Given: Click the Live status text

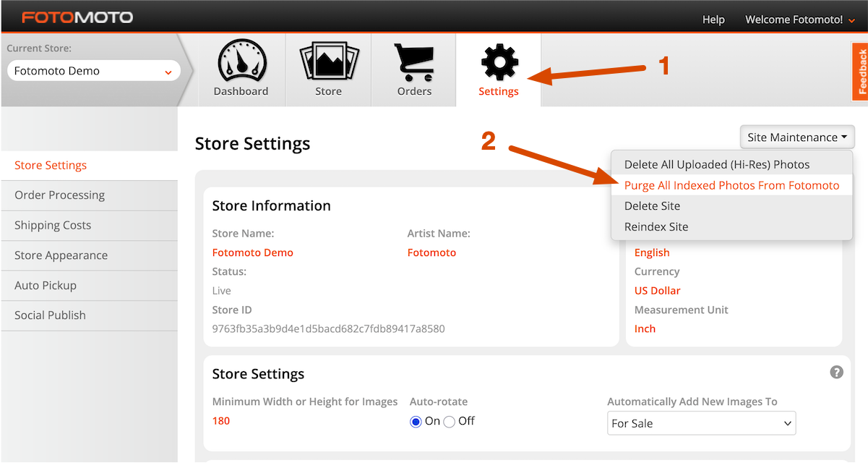Looking at the screenshot, I should coord(221,291).
